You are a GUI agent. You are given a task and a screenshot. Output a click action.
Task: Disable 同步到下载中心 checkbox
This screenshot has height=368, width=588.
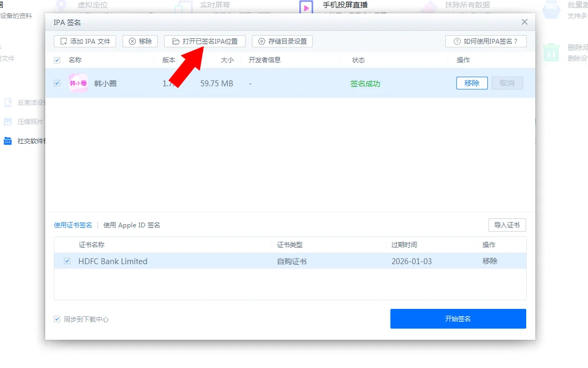point(56,319)
